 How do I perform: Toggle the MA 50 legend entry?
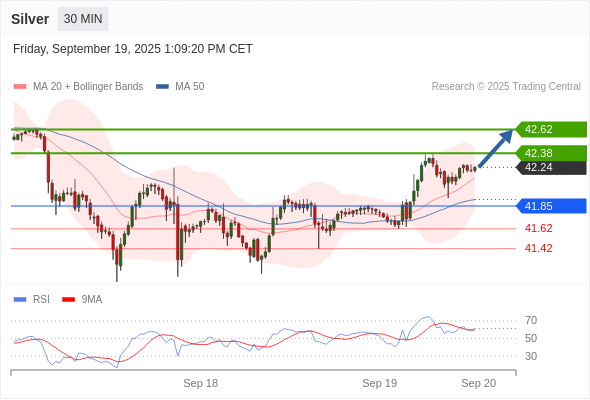tap(180, 87)
